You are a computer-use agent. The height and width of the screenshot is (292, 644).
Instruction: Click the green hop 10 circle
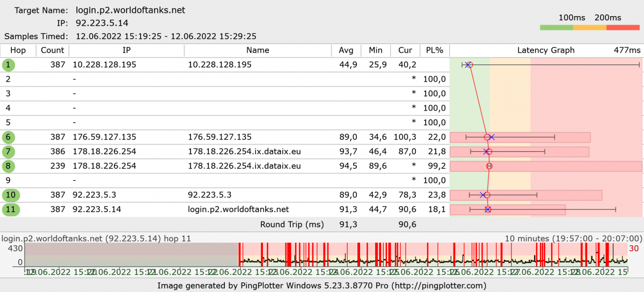click(x=11, y=195)
